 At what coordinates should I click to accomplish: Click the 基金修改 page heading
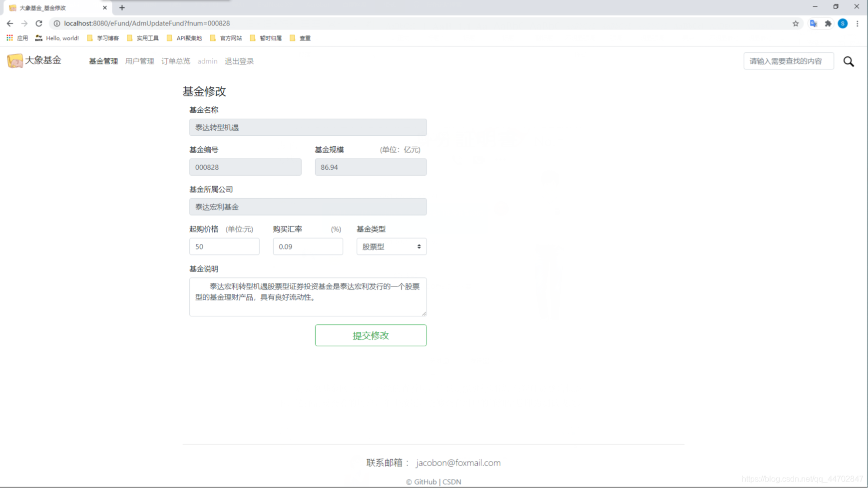[204, 91]
